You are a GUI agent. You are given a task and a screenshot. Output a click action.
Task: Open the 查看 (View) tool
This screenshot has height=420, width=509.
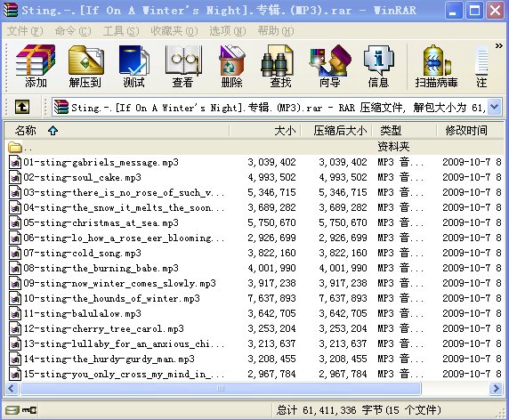click(x=182, y=66)
